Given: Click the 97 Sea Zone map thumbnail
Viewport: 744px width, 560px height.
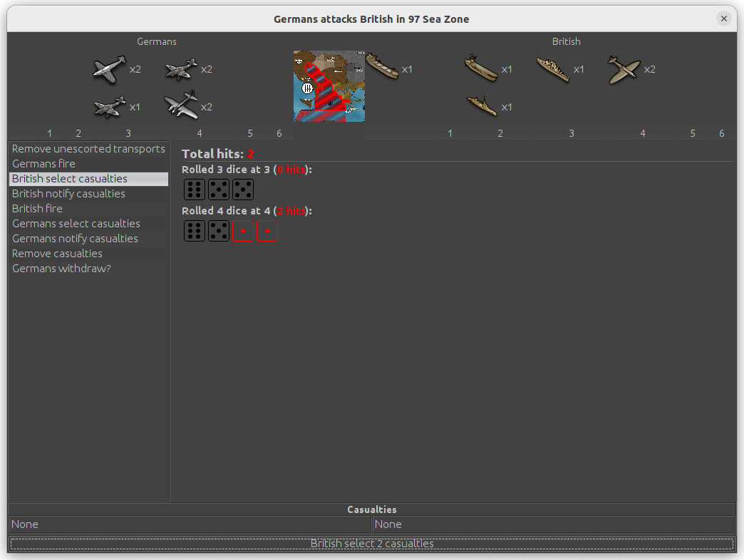Looking at the screenshot, I should tap(329, 86).
